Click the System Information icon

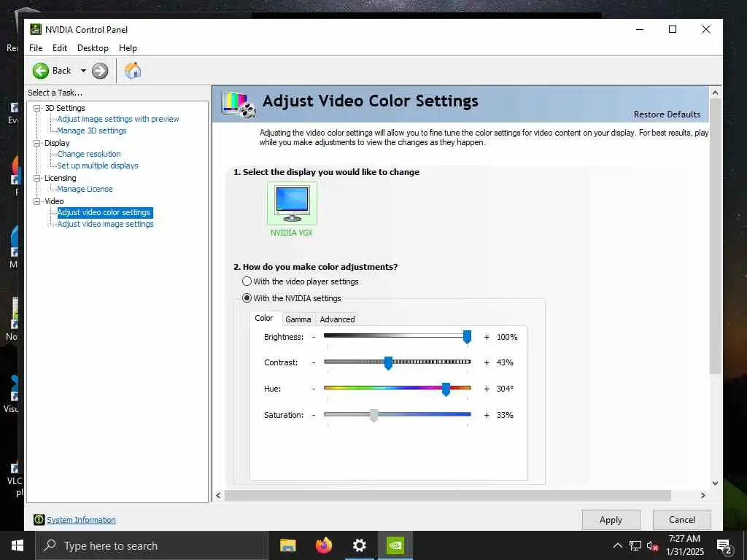coord(39,519)
